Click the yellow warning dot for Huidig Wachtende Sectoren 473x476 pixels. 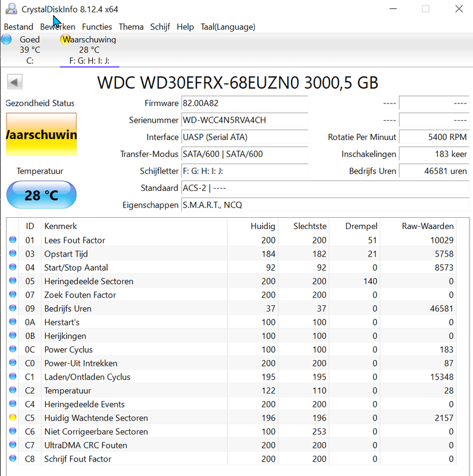pyautogui.click(x=12, y=418)
